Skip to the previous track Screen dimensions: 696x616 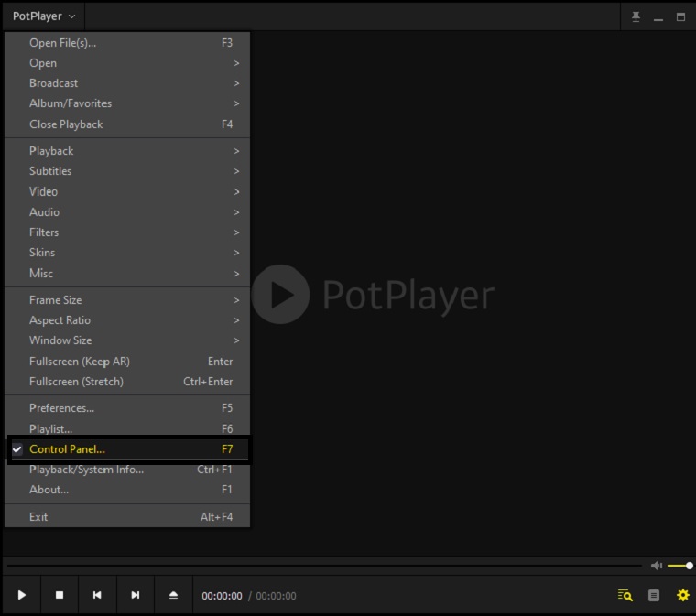tap(97, 595)
